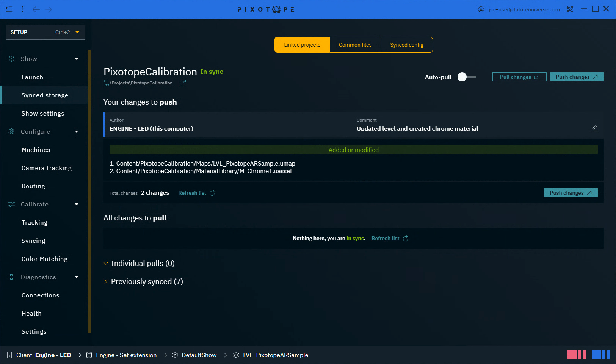The height and width of the screenshot is (364, 616).
Task: Click the Client Engine - LED status entry
Action: tap(44, 355)
